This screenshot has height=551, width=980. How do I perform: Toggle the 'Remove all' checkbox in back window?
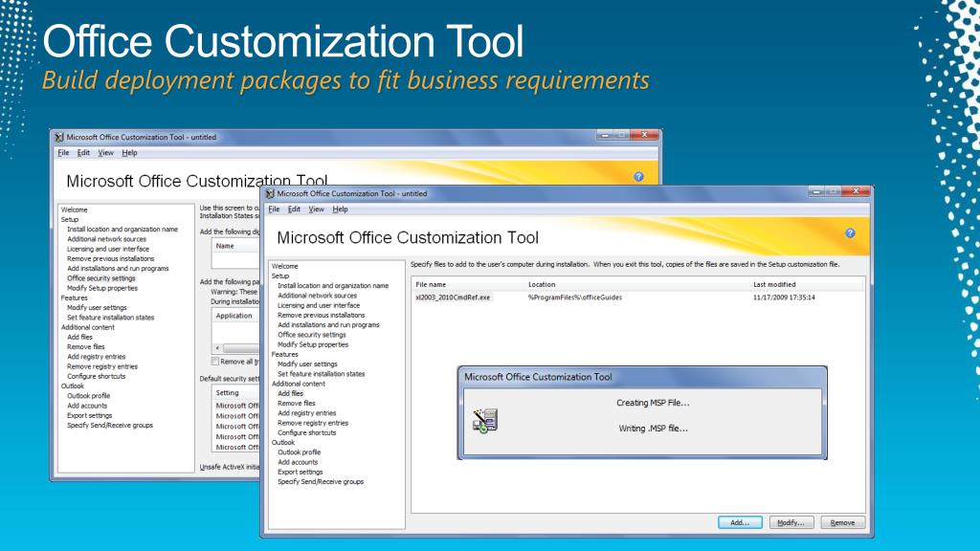(x=215, y=361)
